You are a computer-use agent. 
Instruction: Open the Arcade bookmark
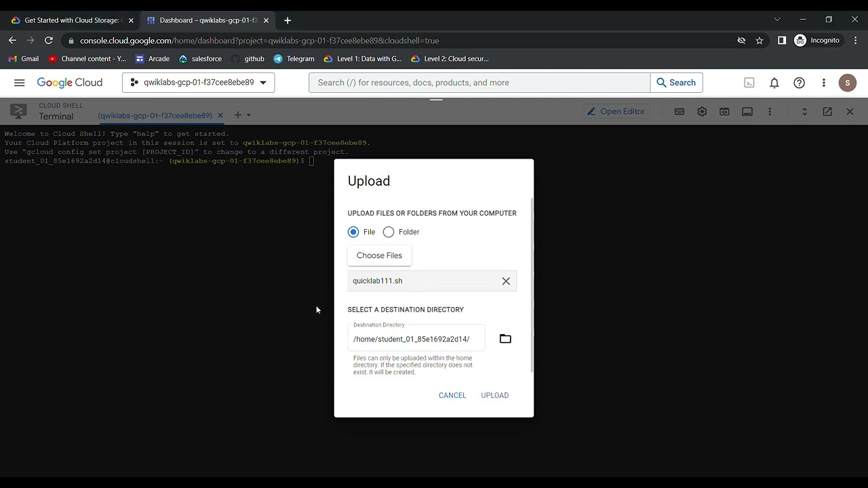point(153,59)
